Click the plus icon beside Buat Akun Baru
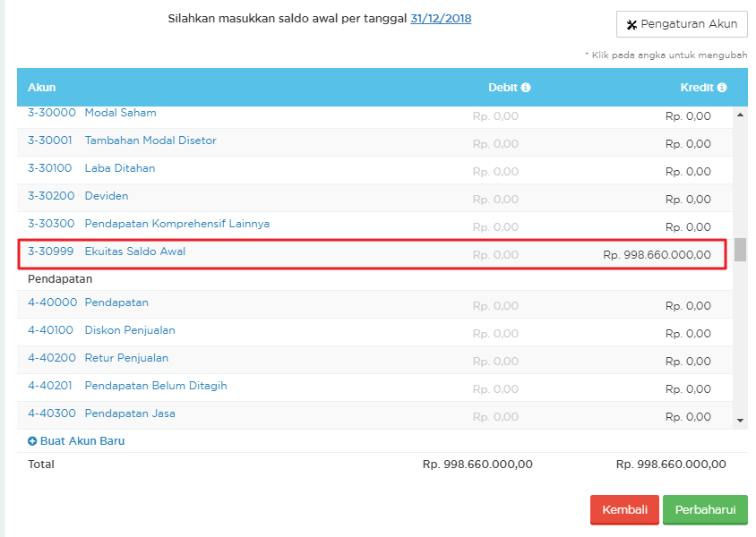Image resolution: width=756 pixels, height=537 pixels. pyautogui.click(x=32, y=441)
